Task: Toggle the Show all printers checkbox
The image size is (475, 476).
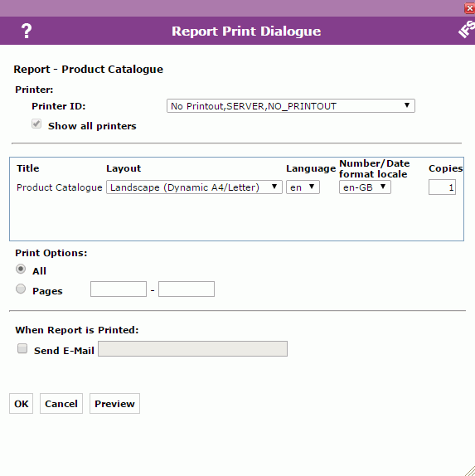Action: tap(36, 124)
